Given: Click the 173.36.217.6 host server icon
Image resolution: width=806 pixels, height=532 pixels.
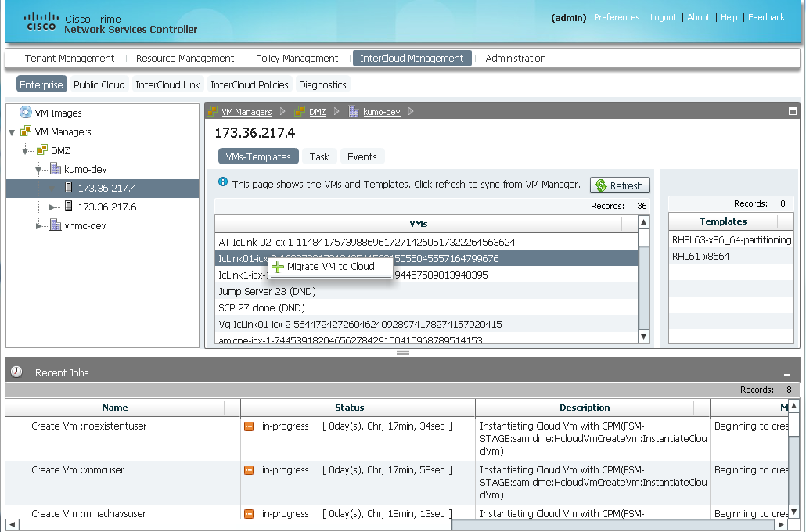Looking at the screenshot, I should (69, 207).
